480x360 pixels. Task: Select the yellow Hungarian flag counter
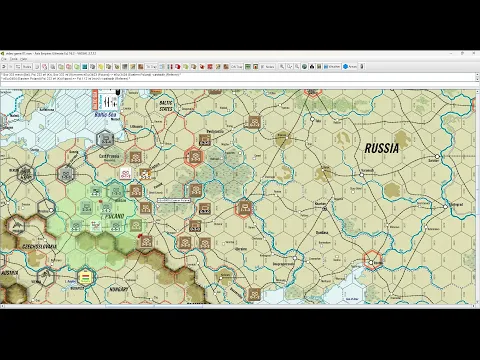point(85,277)
